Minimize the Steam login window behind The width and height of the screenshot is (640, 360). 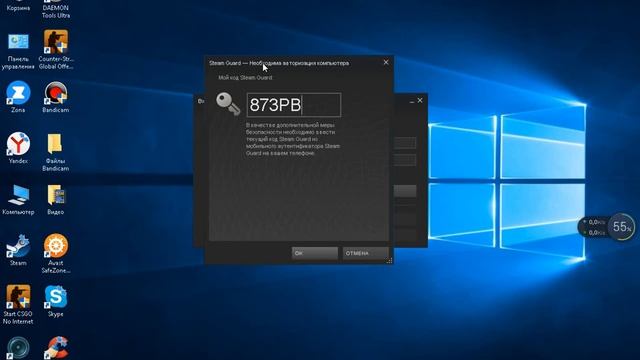pos(411,101)
